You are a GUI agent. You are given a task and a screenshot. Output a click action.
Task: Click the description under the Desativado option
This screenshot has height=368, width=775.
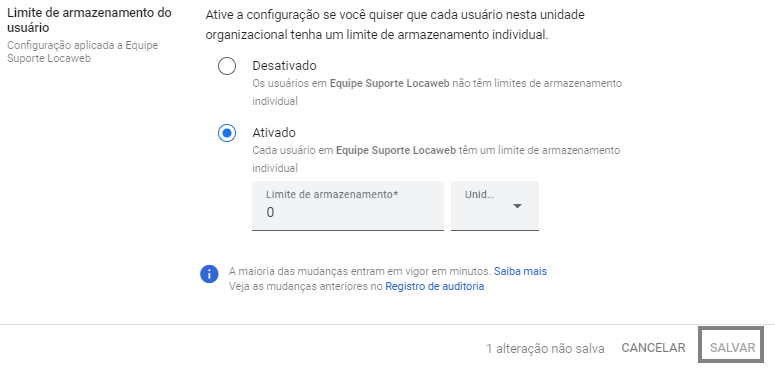[x=437, y=92]
